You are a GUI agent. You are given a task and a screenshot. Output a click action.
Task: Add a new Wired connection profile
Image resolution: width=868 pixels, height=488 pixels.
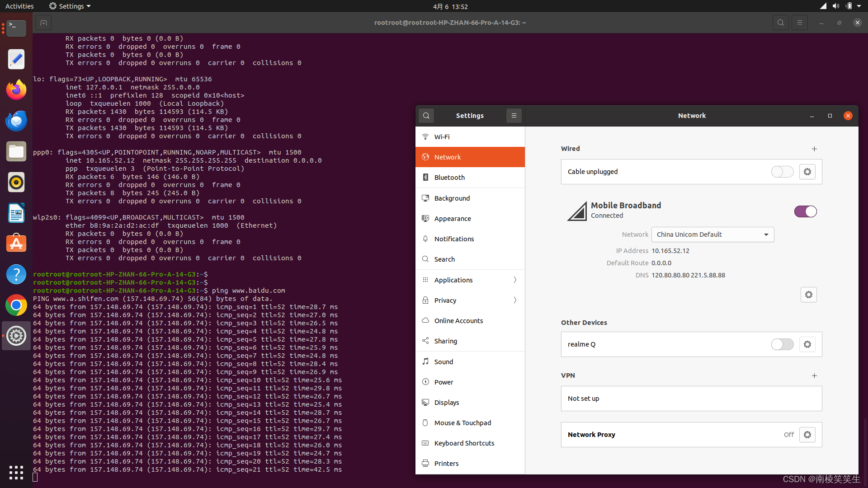click(x=814, y=149)
